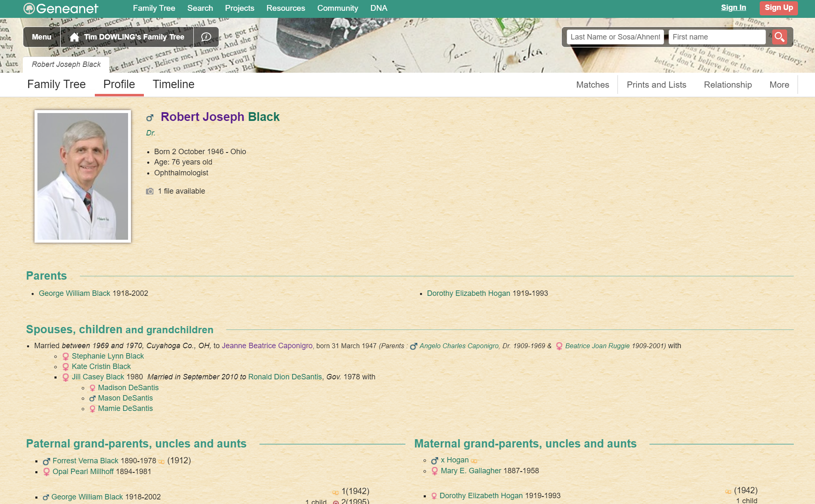Click female symbol next to Stephanie Lynn Black
The image size is (815, 504).
click(66, 356)
